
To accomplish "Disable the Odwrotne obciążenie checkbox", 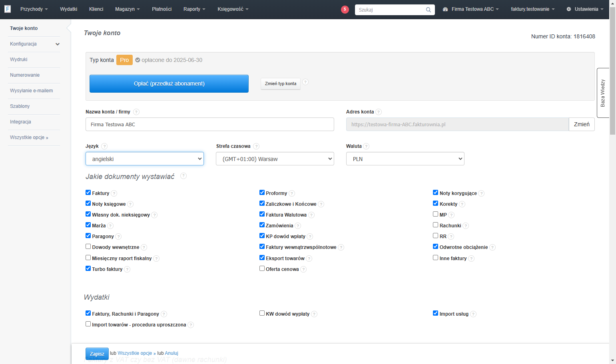I will [436, 247].
